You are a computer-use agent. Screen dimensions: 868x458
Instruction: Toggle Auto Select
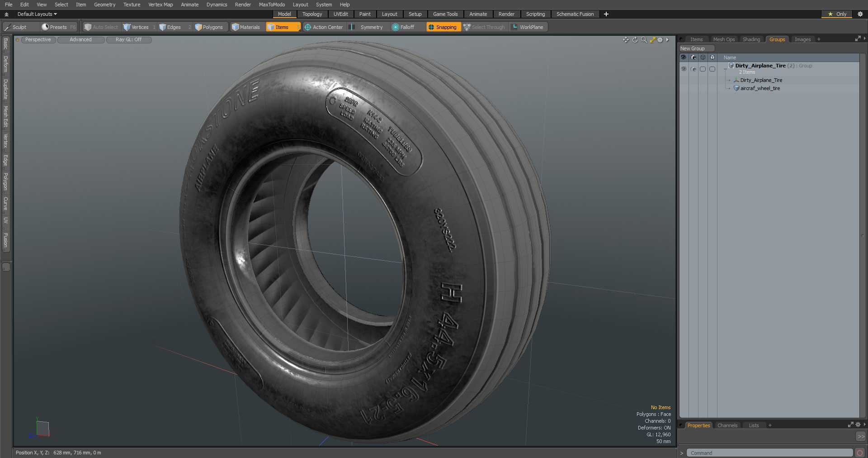tap(101, 27)
